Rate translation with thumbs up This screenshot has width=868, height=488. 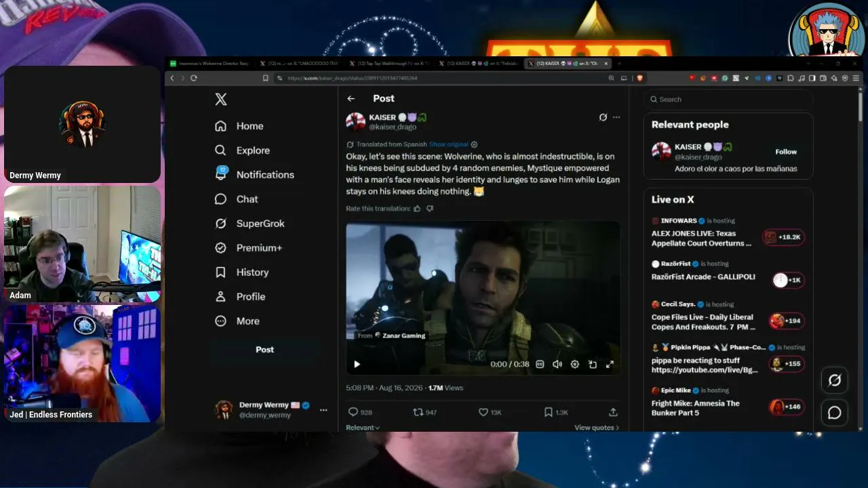[x=417, y=209]
